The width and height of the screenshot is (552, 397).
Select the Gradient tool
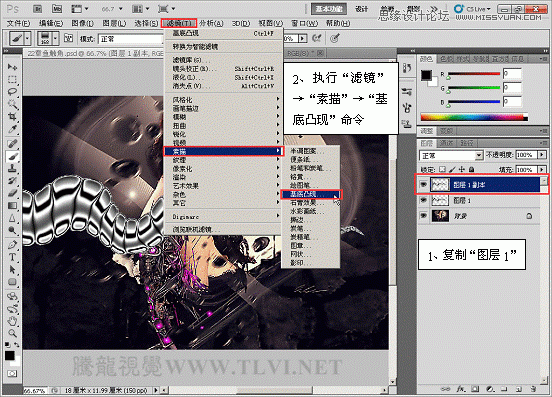12,206
